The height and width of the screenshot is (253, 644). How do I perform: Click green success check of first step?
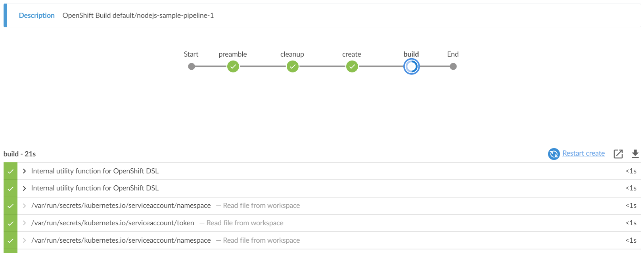tap(11, 171)
